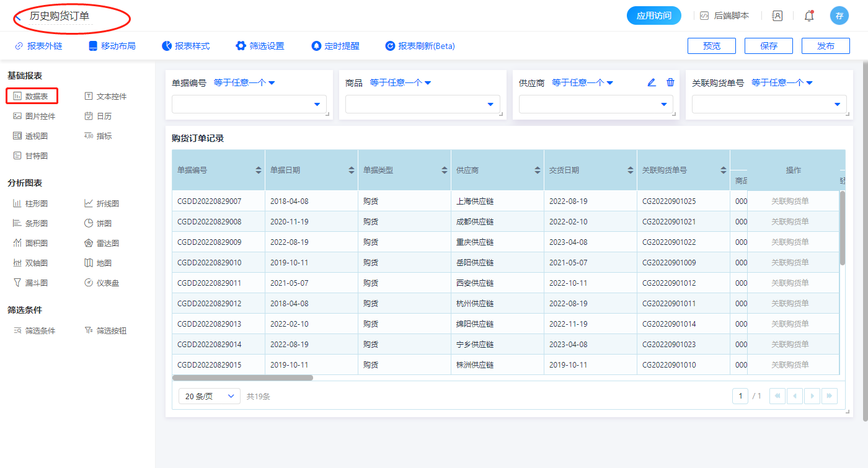This screenshot has height=468, width=868.
Task: Choose the 雷达图 radar chart widget
Action: pos(102,243)
